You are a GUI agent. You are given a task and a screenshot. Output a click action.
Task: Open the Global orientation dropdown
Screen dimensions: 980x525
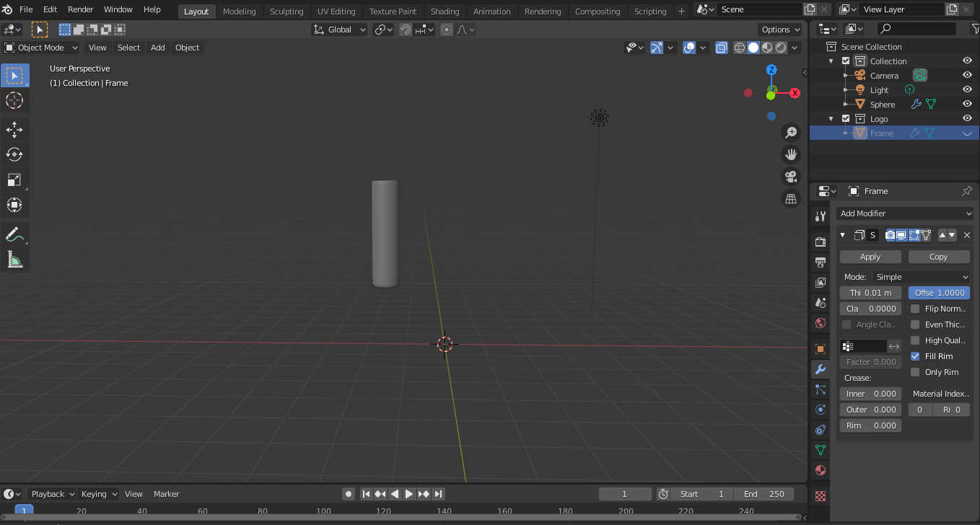click(x=340, y=30)
